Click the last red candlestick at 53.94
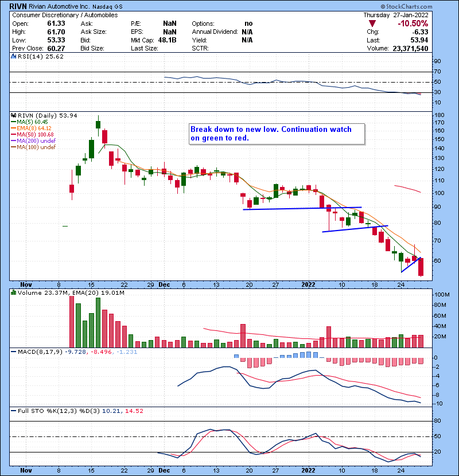Screen dimensions: 459x476 [421, 267]
